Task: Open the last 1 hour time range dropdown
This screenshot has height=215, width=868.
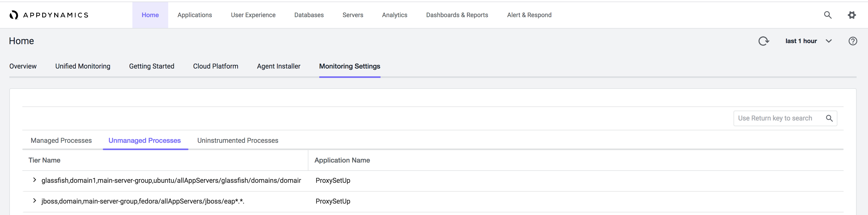Action: pos(808,41)
